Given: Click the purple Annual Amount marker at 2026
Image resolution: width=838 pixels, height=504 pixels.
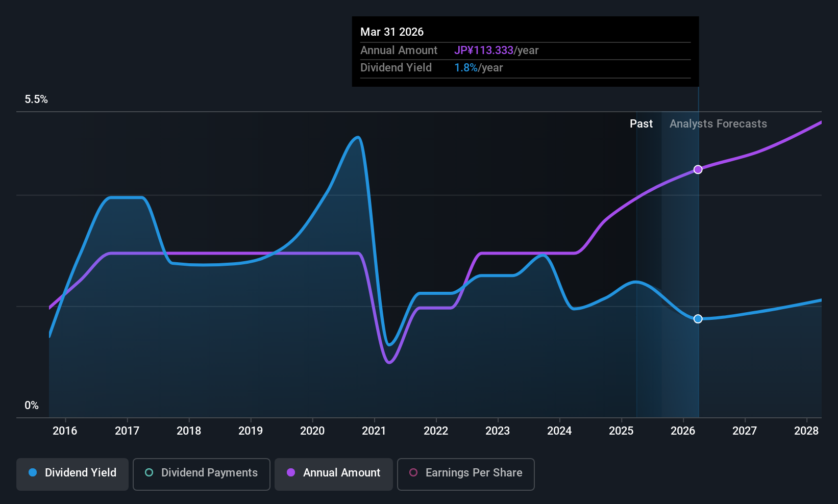Looking at the screenshot, I should [698, 169].
